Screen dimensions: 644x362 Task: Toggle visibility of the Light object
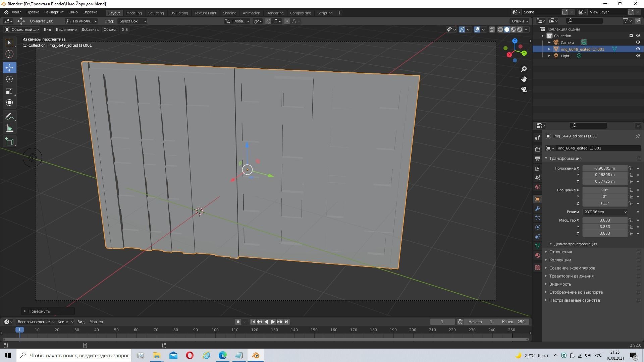coord(638,56)
